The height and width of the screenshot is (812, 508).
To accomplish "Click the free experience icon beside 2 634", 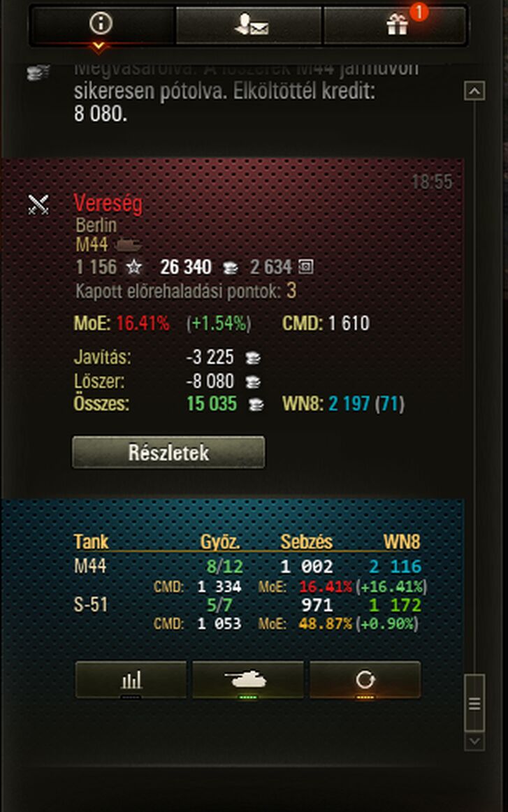I will (305, 267).
